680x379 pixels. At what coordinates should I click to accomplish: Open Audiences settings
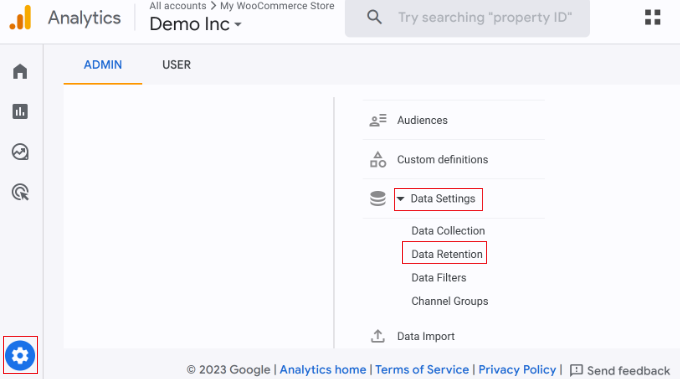422,120
